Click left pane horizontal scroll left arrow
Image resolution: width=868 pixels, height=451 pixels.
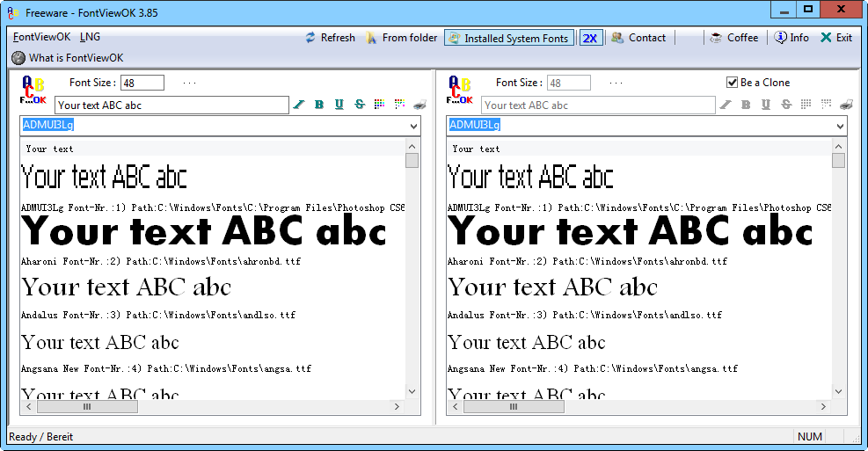[x=29, y=407]
